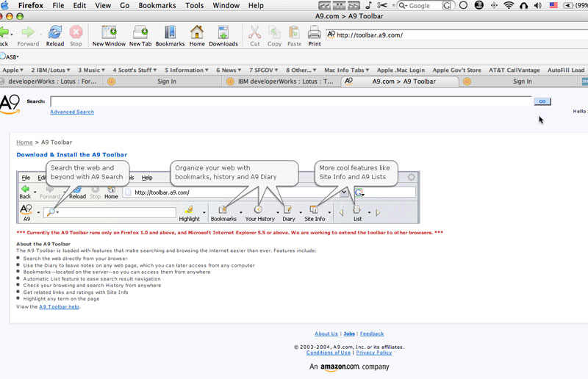This screenshot has height=379, width=588.
Task: Open the Go menu
Action: (x=124, y=5)
